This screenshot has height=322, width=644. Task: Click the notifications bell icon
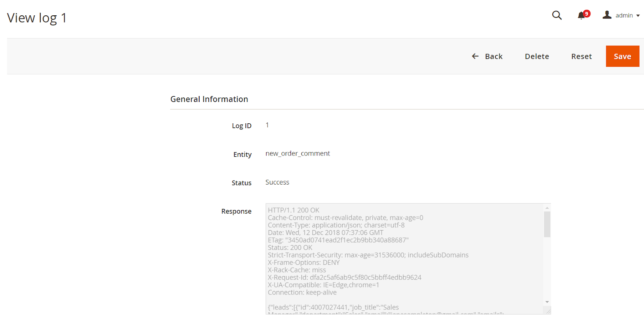581,16
